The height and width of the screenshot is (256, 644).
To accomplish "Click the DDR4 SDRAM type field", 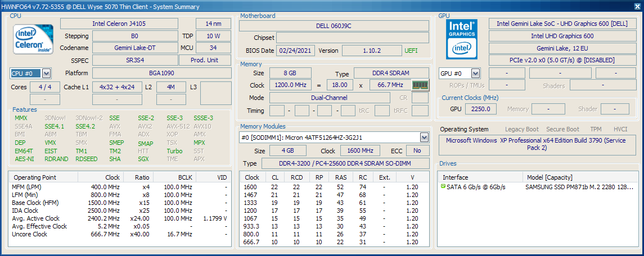I will point(391,73).
